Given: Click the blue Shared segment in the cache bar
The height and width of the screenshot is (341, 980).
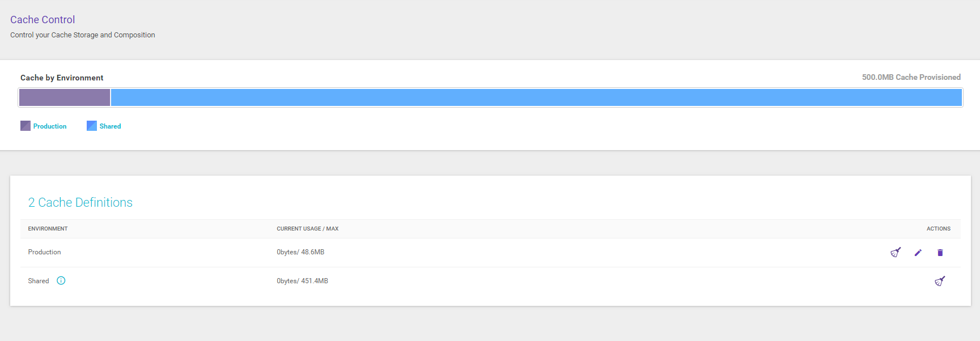Looking at the screenshot, I should 536,97.
